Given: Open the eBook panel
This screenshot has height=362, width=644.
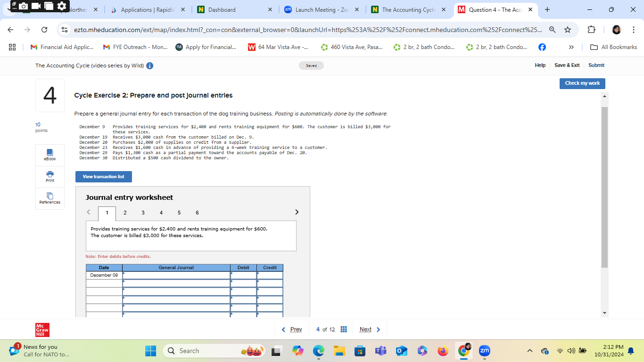Looking at the screenshot, I should tap(50, 155).
